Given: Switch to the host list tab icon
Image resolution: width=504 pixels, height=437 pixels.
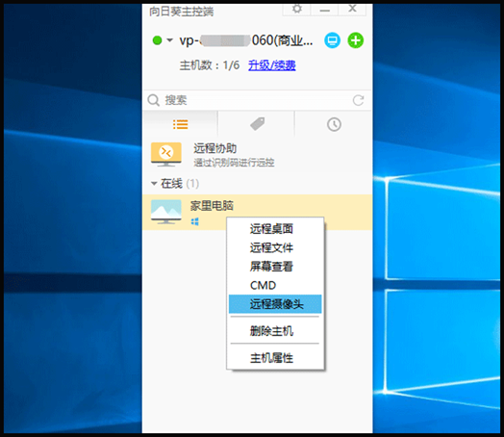Looking at the screenshot, I should coord(180,124).
